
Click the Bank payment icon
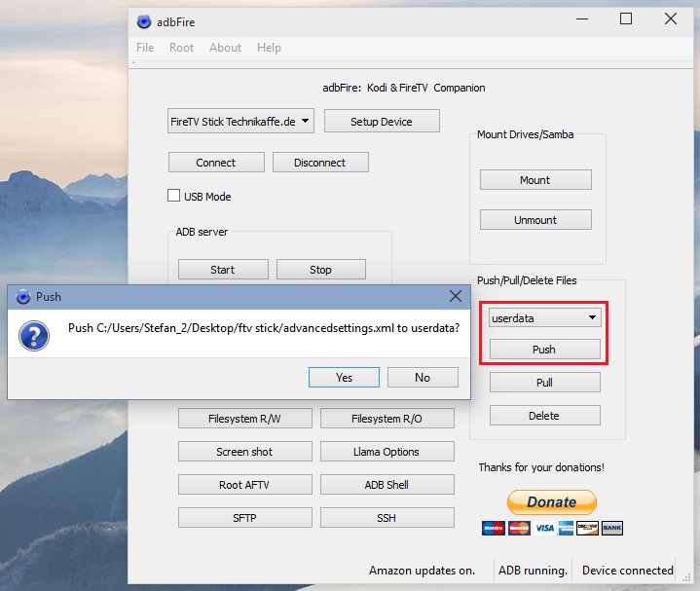[x=612, y=528]
